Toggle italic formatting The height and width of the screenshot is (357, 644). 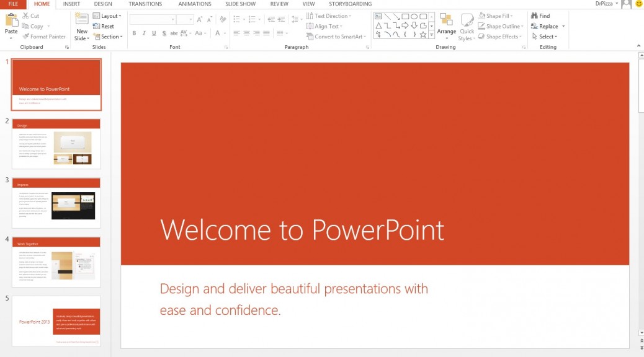pos(144,33)
